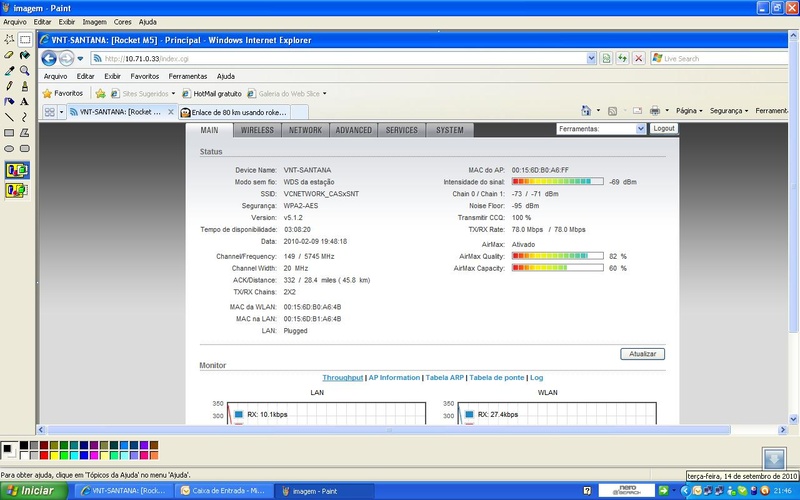Select the rectangular Select tool
Viewport: 800px width, 500px height.
tap(24, 39)
